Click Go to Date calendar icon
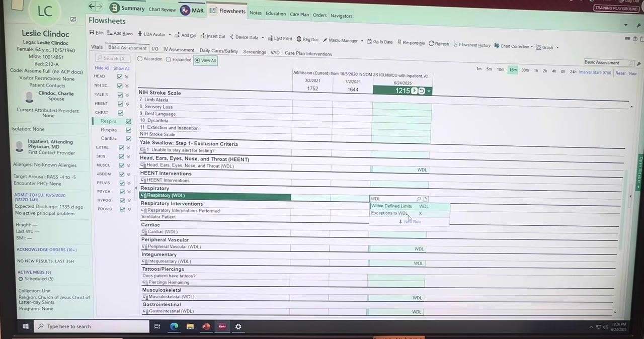 [x=369, y=41]
